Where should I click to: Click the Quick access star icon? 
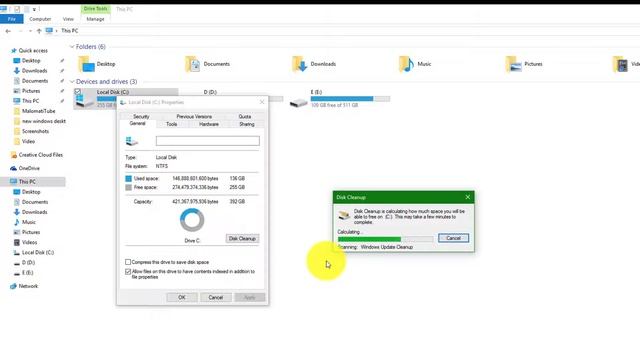click(x=14, y=51)
